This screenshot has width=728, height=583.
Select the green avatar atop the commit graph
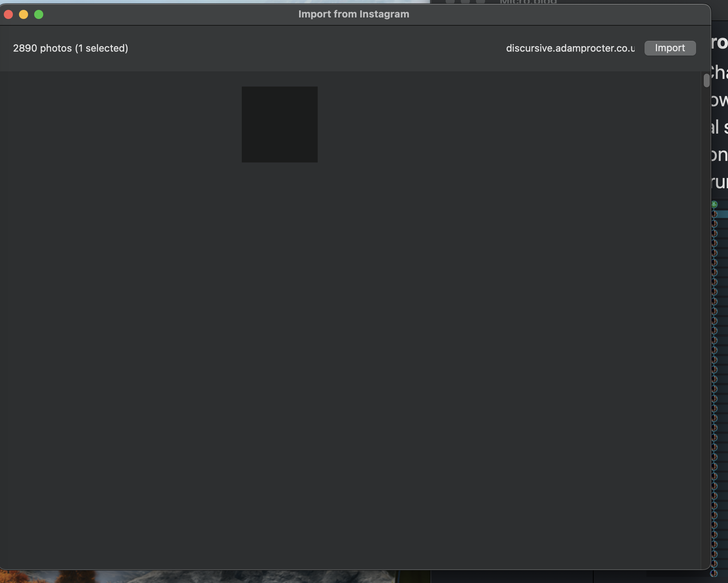point(714,204)
